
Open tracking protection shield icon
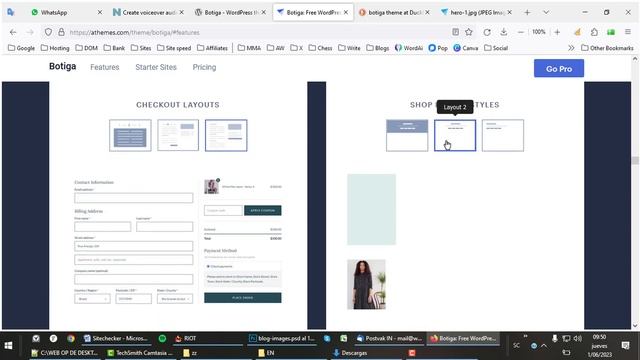pos(48,32)
